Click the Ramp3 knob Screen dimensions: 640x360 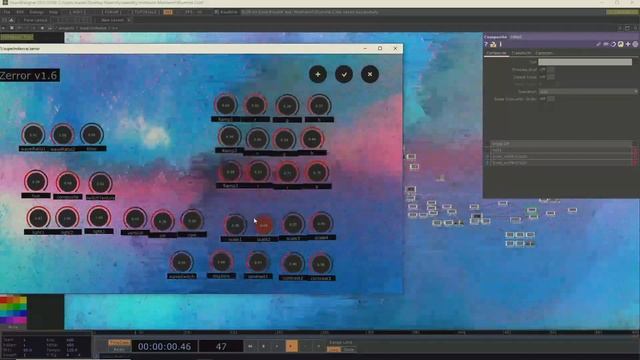click(x=230, y=172)
